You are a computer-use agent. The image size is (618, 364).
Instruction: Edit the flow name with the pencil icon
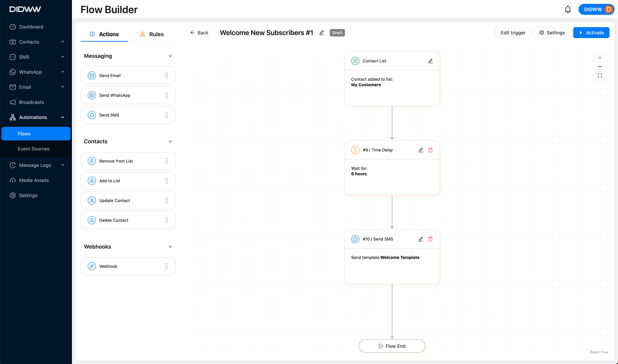coord(321,33)
